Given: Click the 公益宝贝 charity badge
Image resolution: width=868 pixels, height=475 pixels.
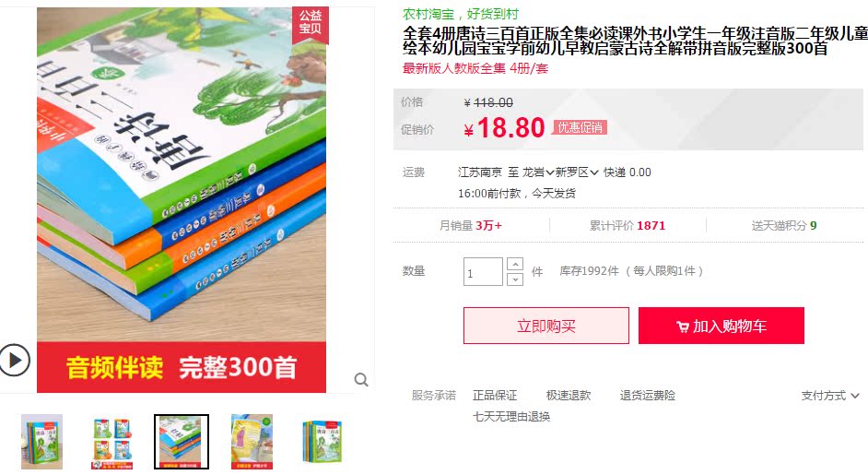Looking at the screenshot, I should coord(311,23).
